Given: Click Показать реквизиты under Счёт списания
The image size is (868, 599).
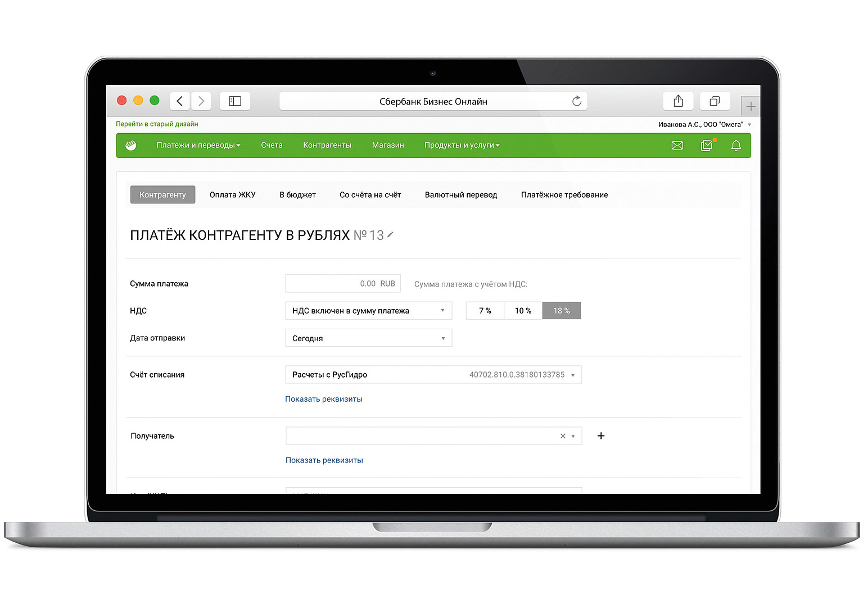Looking at the screenshot, I should point(324,400).
